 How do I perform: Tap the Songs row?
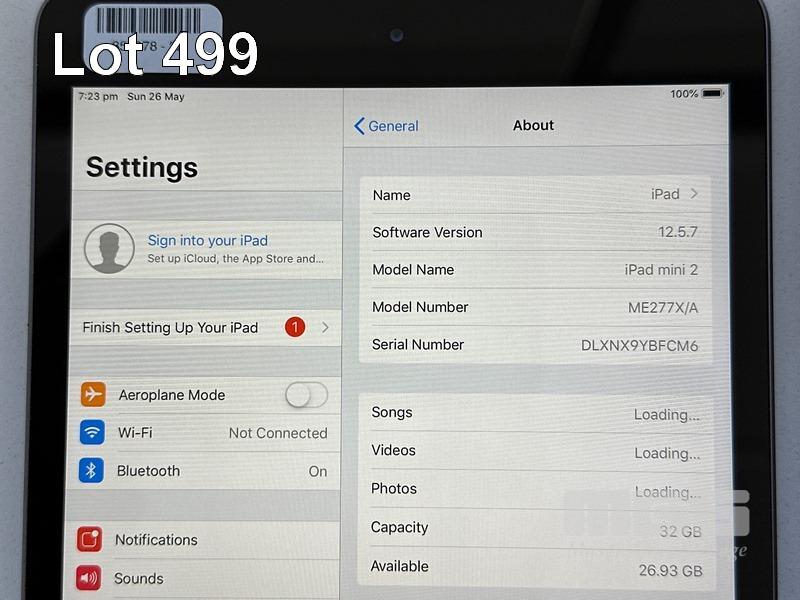[x=536, y=413]
